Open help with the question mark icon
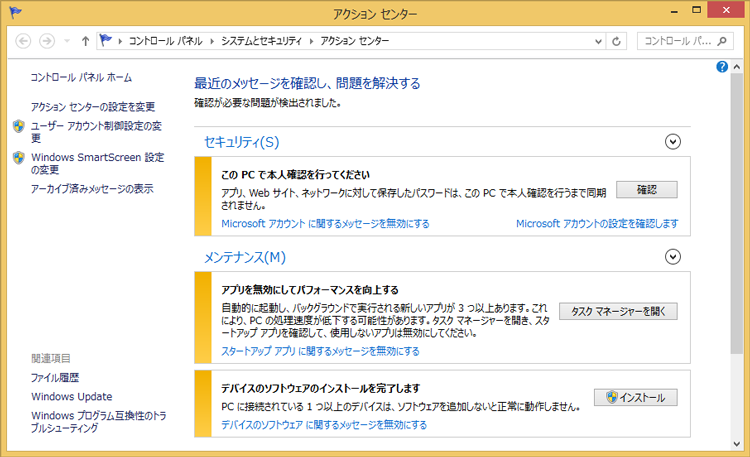Image resolution: width=750 pixels, height=457 pixels. tap(722, 66)
